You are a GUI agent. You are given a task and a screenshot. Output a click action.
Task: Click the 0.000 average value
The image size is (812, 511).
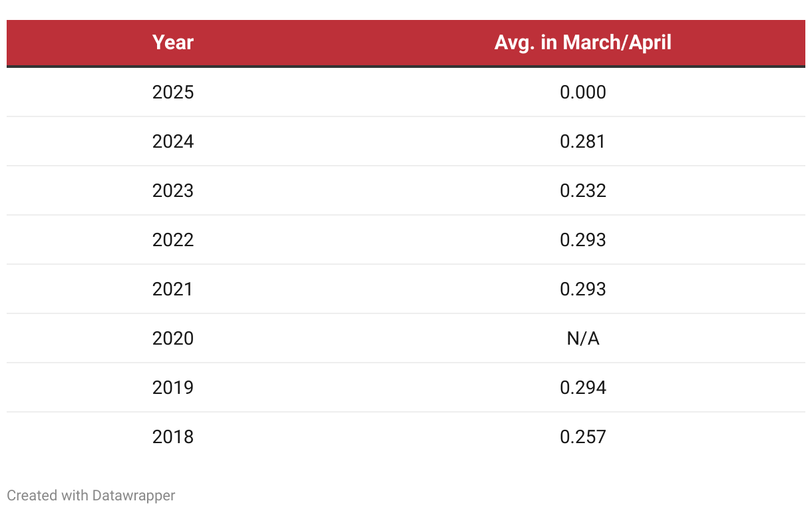582,92
